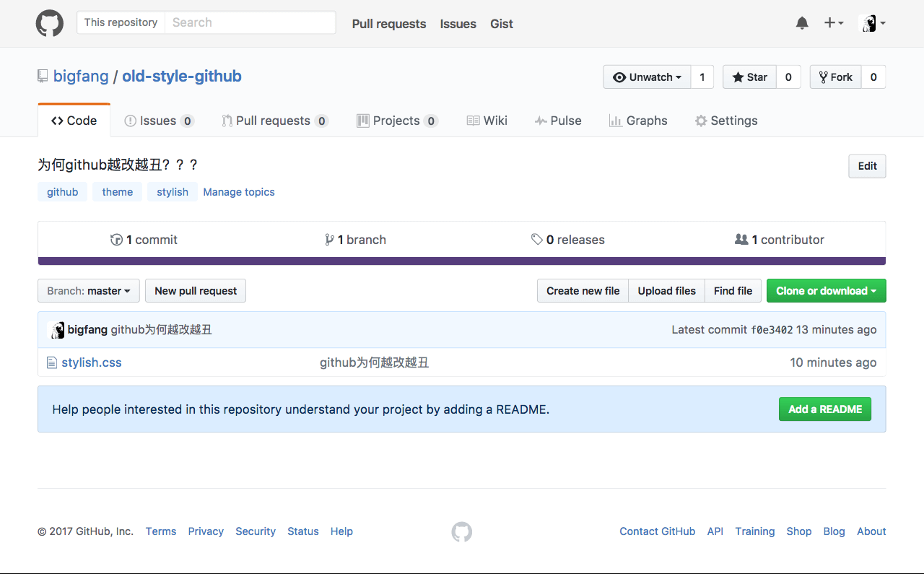This screenshot has height=574, width=924.
Task: Open the old-style-github repository link
Action: click(x=182, y=76)
